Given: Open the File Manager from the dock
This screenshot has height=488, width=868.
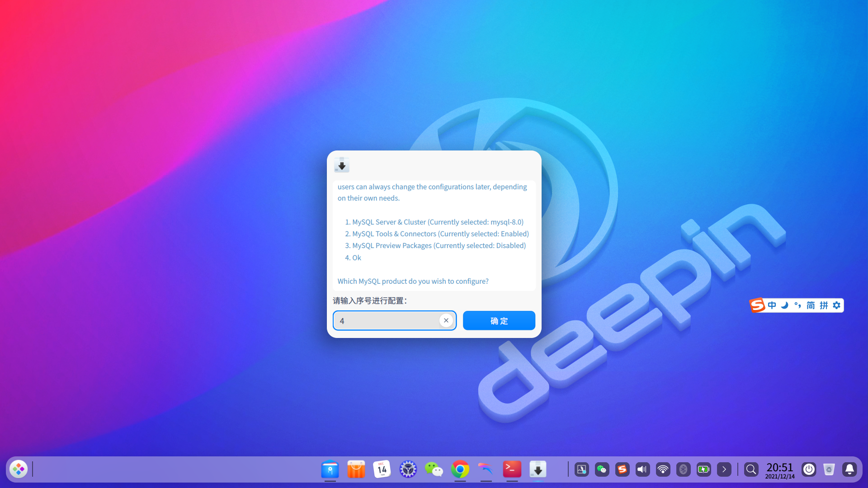Looking at the screenshot, I should click(x=330, y=469).
